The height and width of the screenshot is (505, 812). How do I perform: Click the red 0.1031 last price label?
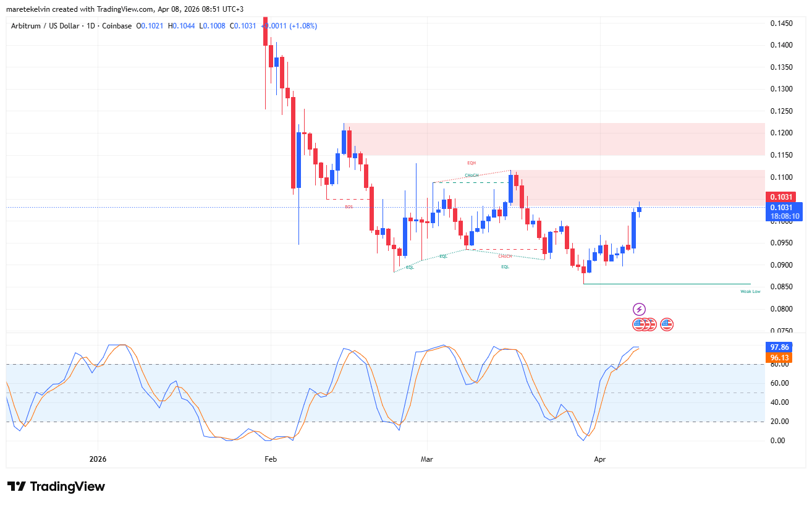pos(780,197)
